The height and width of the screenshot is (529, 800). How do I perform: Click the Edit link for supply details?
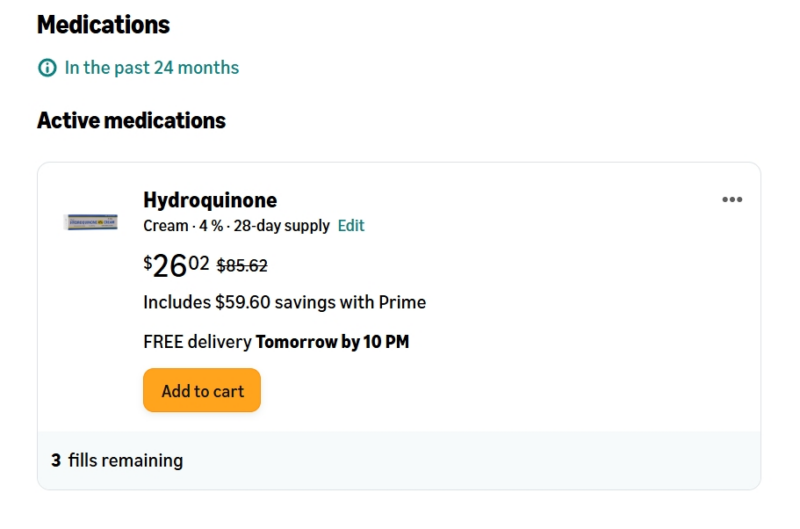coord(351,226)
